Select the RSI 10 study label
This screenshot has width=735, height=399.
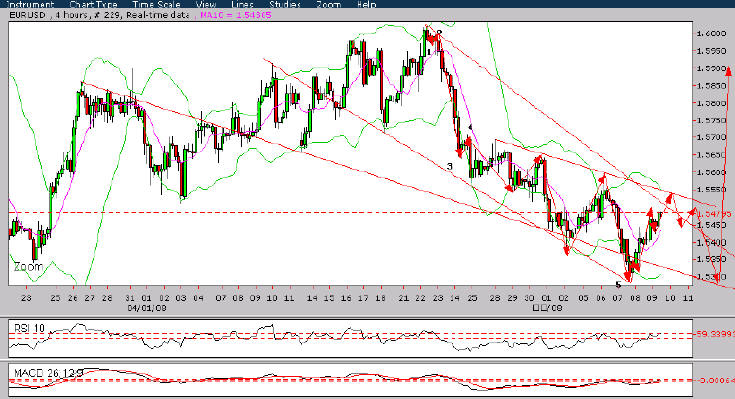(30, 328)
